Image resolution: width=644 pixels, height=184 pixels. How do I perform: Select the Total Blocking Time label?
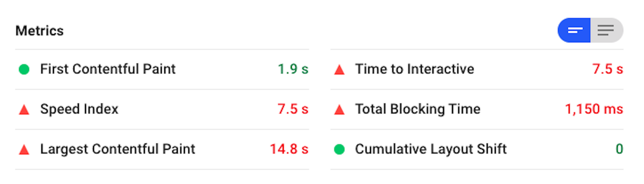coord(417,109)
